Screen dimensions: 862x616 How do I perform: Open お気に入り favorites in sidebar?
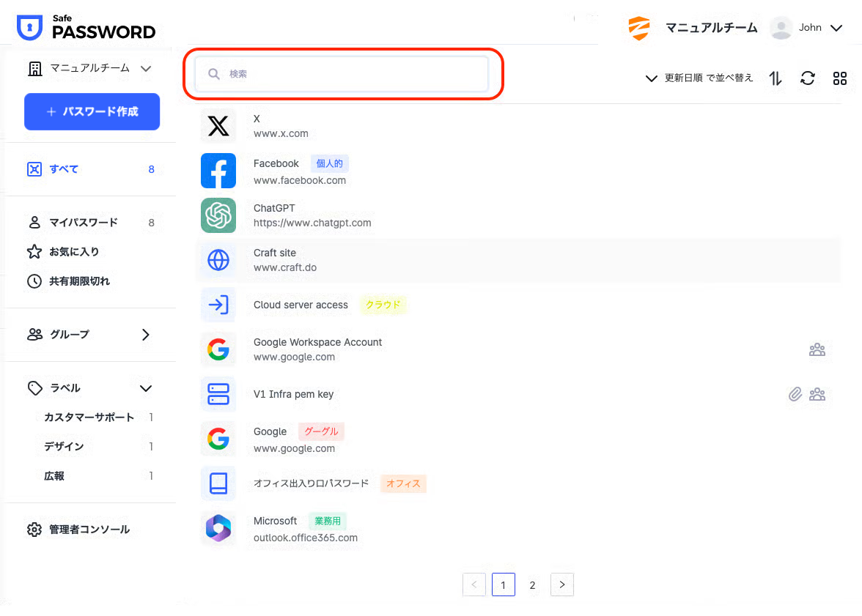73,252
